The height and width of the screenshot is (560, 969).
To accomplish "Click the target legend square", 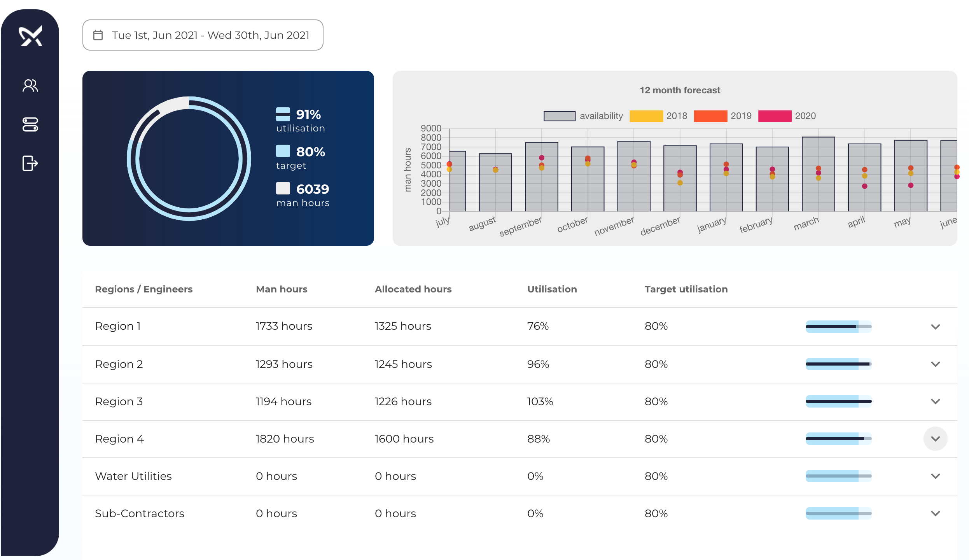I will (x=283, y=151).
